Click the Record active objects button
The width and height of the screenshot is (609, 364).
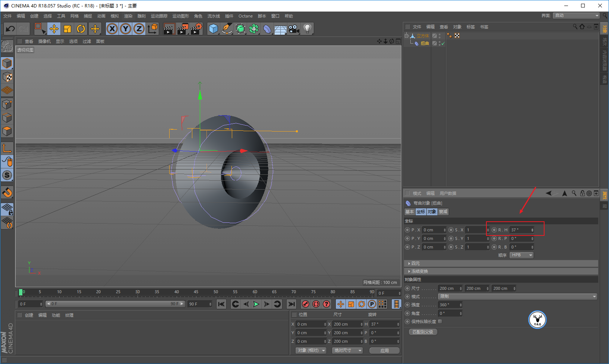pyautogui.click(x=306, y=304)
